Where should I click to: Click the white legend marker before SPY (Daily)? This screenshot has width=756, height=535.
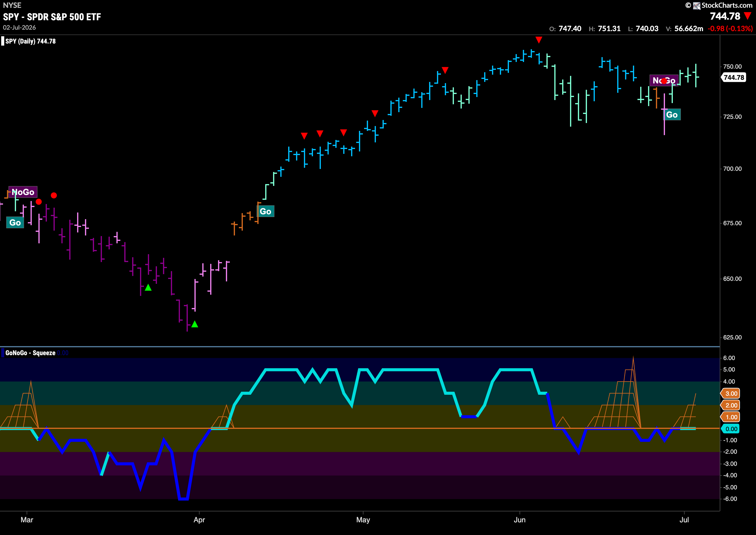[x=3, y=41]
